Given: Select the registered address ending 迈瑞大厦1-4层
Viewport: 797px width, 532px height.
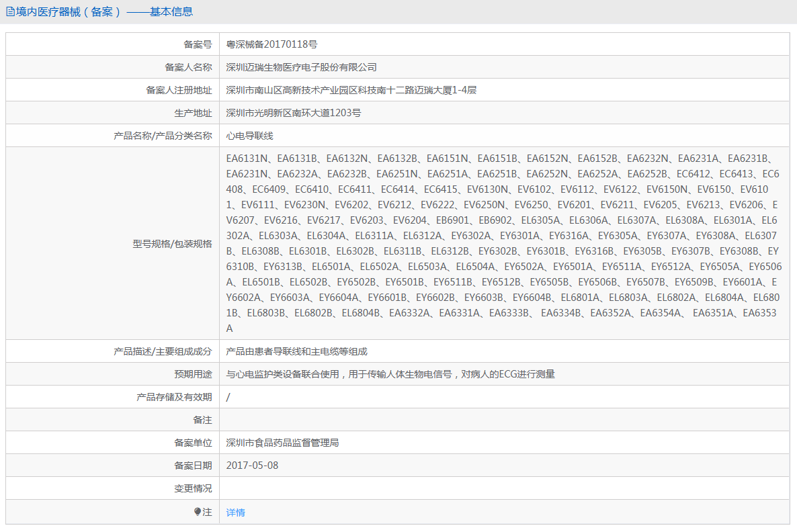Looking at the screenshot, I should click(x=351, y=90).
